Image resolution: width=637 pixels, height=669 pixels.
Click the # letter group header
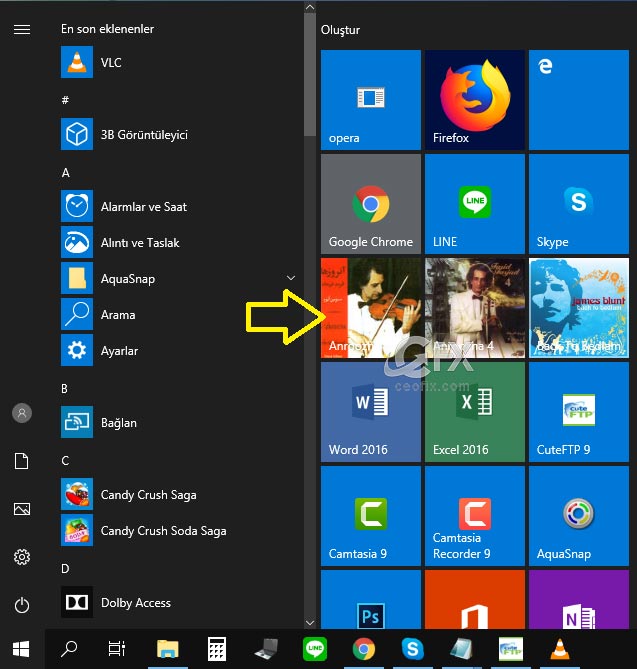point(65,100)
